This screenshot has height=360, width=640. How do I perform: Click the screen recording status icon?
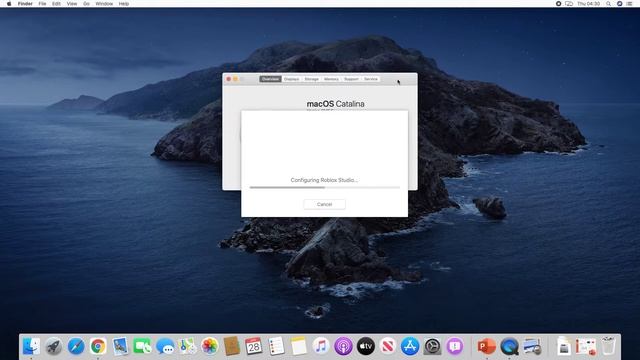[558, 4]
